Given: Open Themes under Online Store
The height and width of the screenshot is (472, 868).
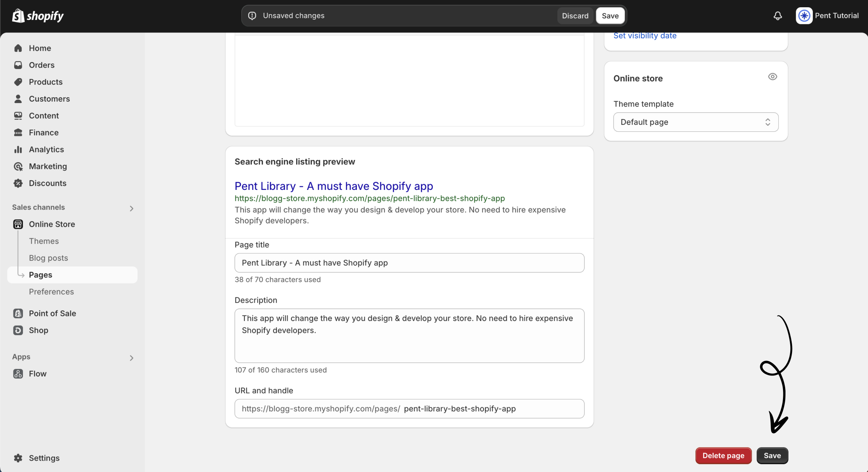Looking at the screenshot, I should click(44, 241).
